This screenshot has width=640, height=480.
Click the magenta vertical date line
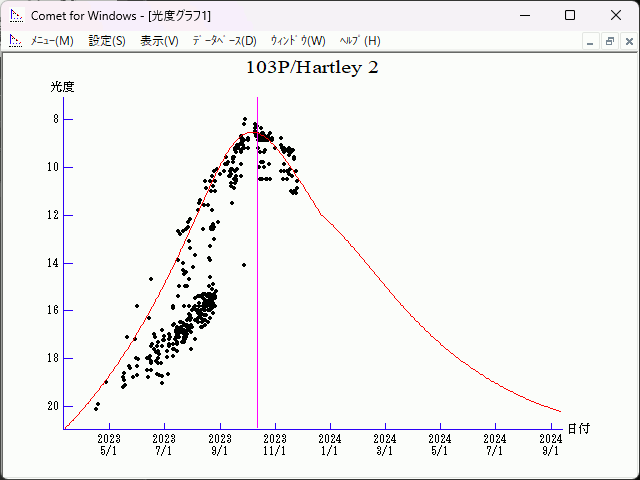click(x=258, y=263)
